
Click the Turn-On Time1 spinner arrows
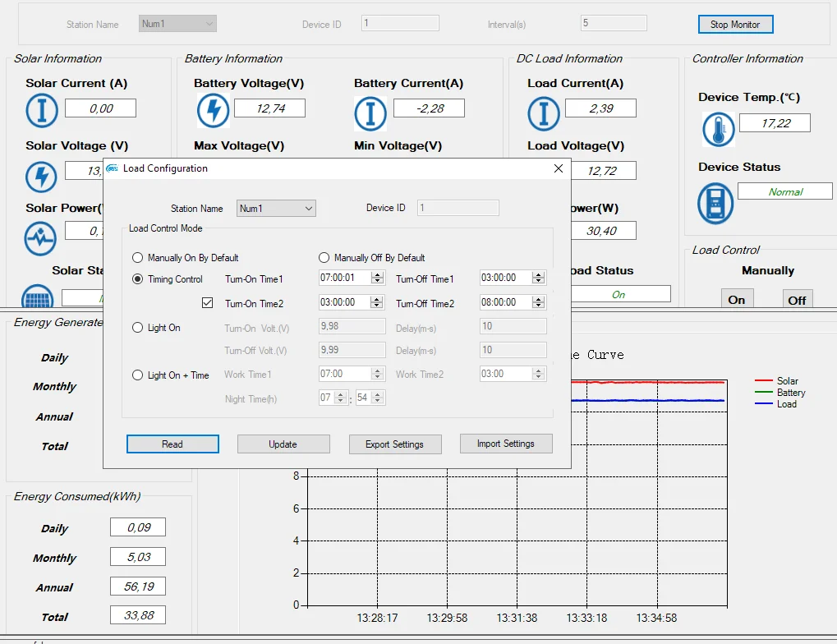pos(377,278)
